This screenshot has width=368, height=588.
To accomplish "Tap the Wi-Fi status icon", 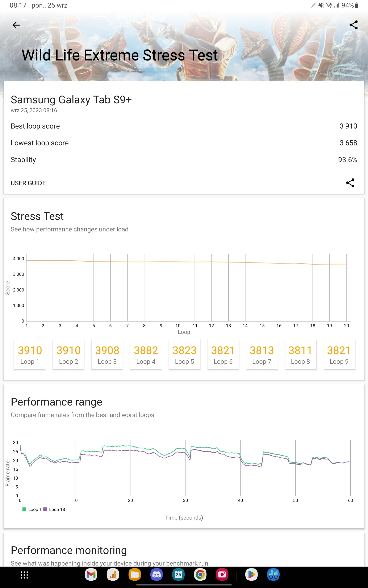I will point(329,5).
